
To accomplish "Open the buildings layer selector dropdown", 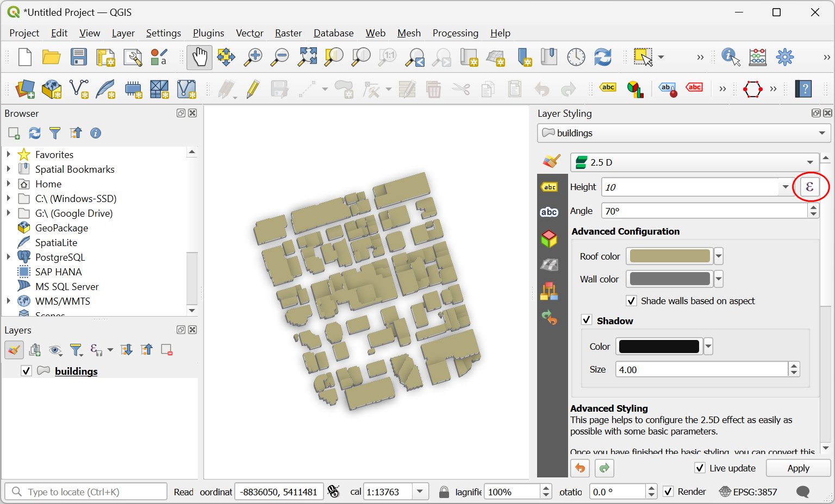I will pos(684,133).
